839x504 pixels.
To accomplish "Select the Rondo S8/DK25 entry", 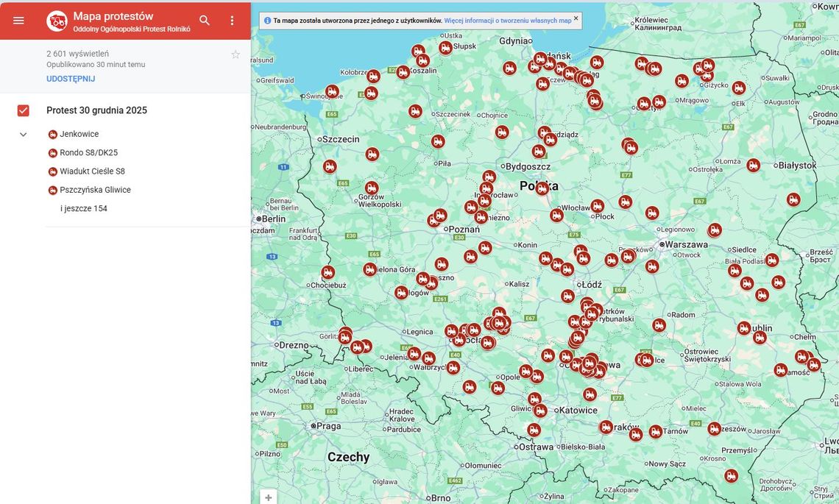I will [88, 152].
